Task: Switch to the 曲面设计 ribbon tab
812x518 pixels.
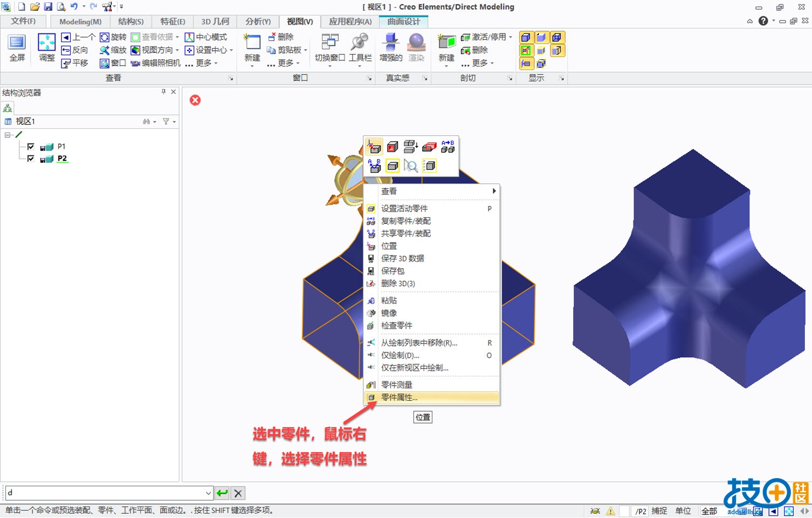Action: click(403, 22)
